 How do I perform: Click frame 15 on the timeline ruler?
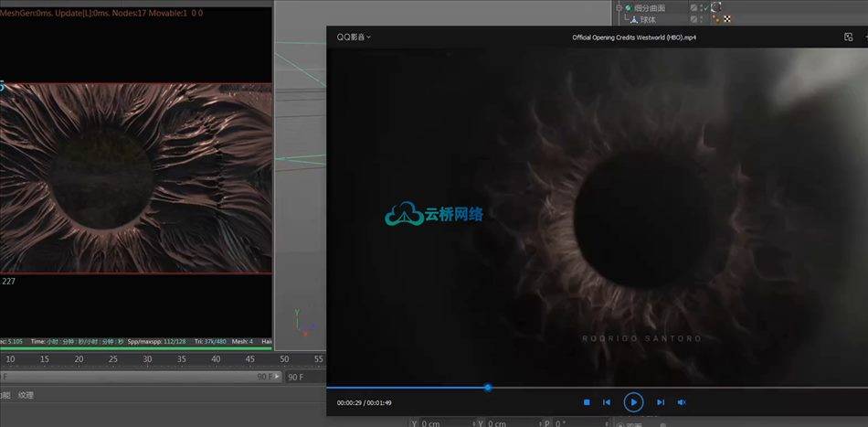tap(44, 358)
